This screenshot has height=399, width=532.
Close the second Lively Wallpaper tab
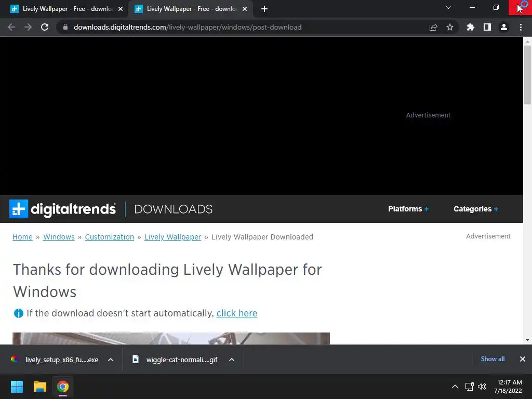coord(245,9)
